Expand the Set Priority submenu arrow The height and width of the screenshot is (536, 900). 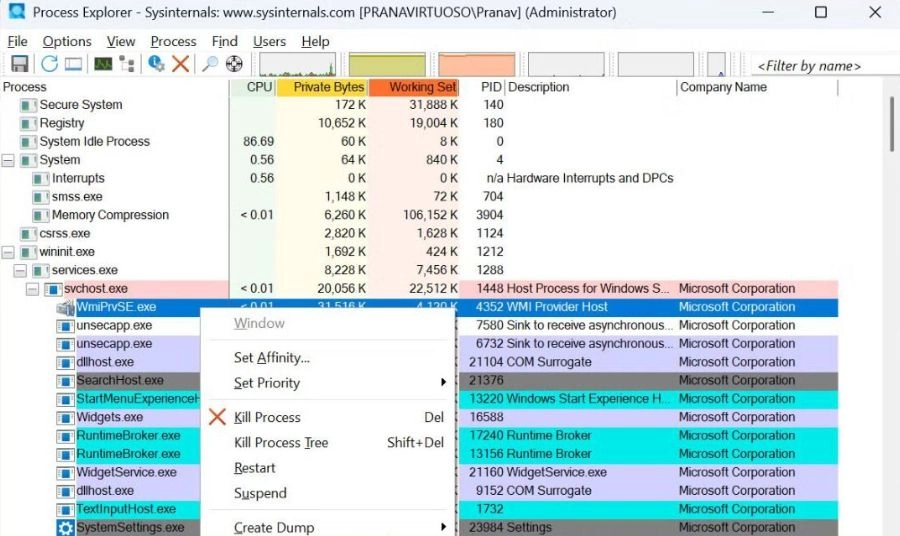(x=443, y=382)
